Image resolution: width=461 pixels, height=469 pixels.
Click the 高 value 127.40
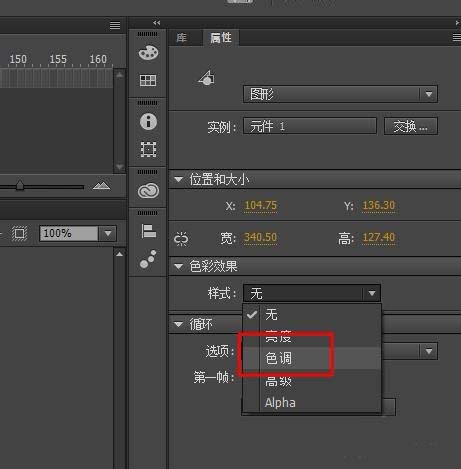coord(379,238)
